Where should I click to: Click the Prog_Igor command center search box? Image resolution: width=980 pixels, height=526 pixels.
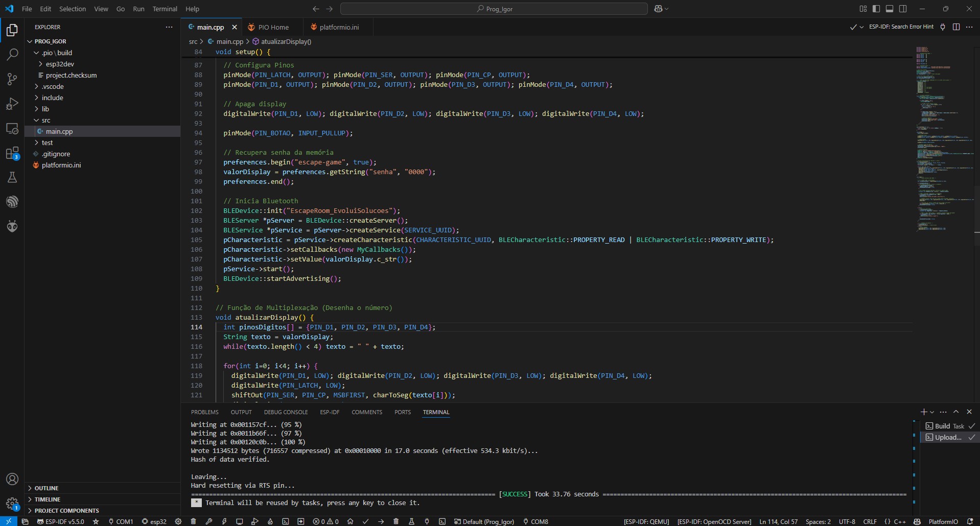click(494, 9)
